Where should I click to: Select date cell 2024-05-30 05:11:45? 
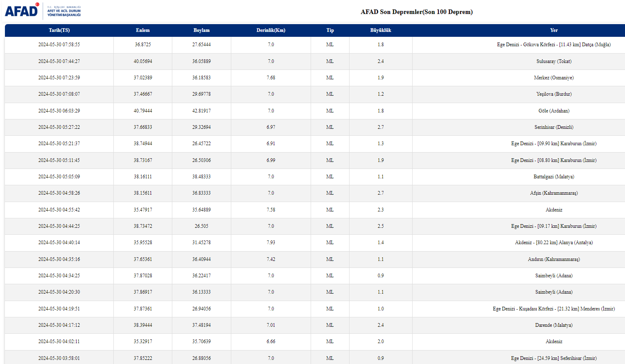coord(59,160)
